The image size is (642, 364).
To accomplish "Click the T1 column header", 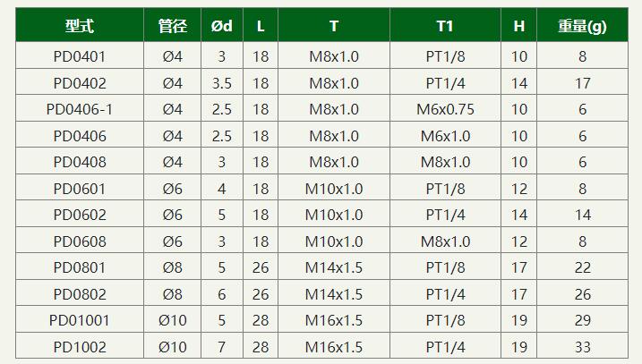I will point(445,26).
